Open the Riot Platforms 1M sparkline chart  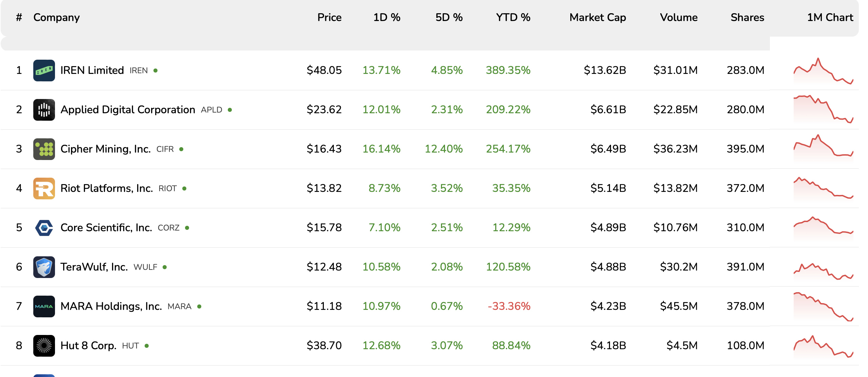[823, 188]
